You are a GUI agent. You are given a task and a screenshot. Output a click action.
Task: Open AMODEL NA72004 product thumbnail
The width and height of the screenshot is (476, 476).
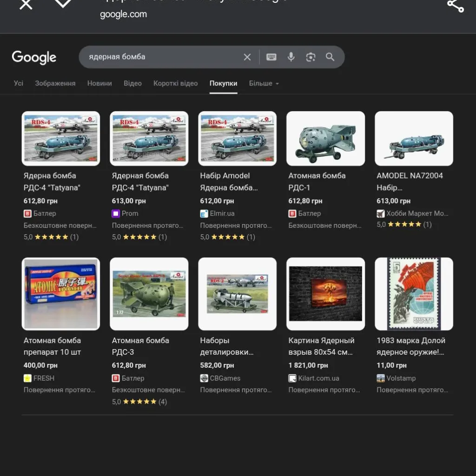click(x=414, y=139)
